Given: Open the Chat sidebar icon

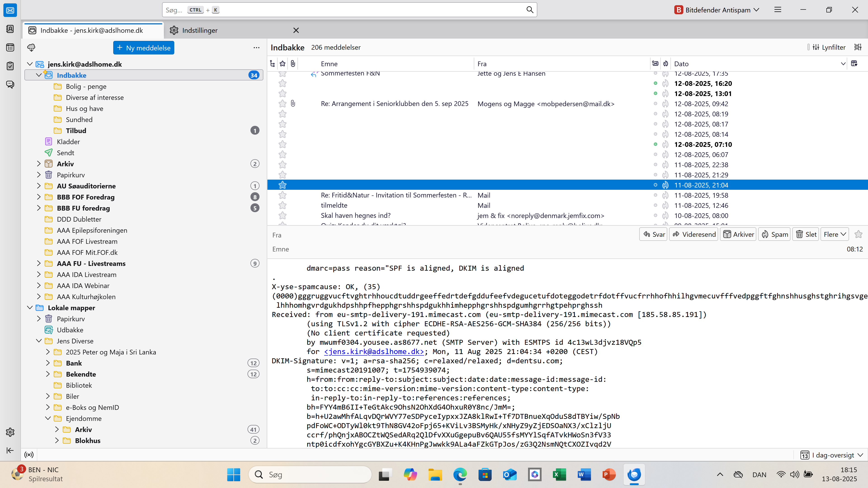Looking at the screenshot, I should (10, 84).
